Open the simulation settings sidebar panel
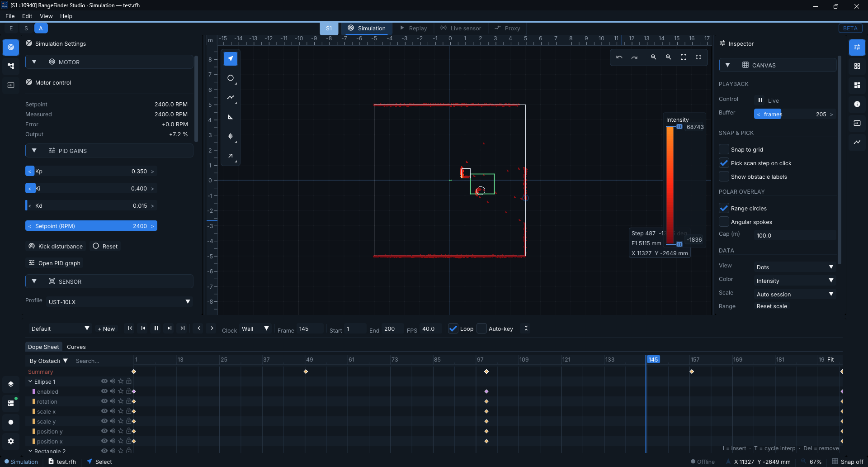Image resolution: width=868 pixels, height=467 pixels. click(x=11, y=47)
